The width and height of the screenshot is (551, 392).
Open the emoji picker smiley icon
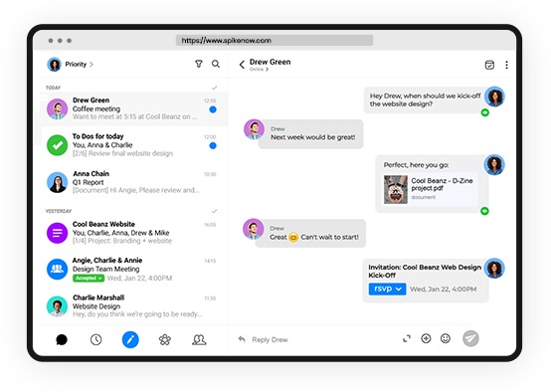point(446,338)
